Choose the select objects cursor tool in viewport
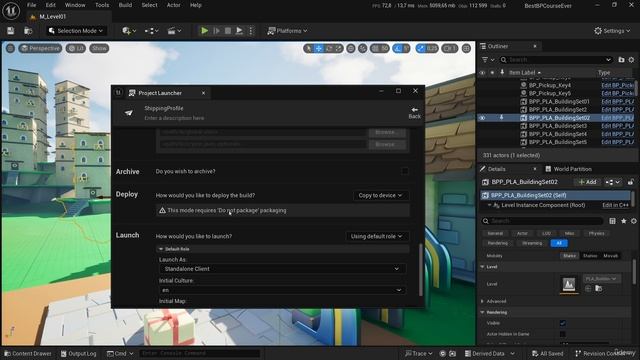 pyautogui.click(x=309, y=49)
